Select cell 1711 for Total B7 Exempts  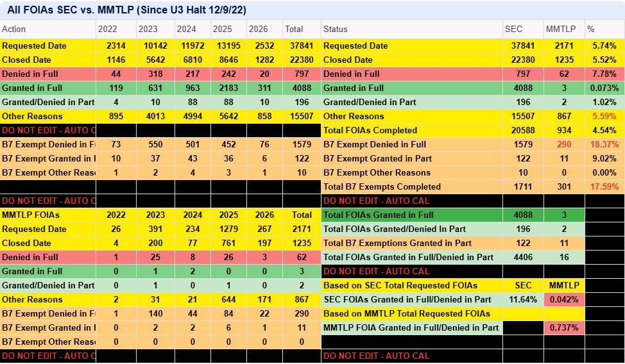(523, 186)
